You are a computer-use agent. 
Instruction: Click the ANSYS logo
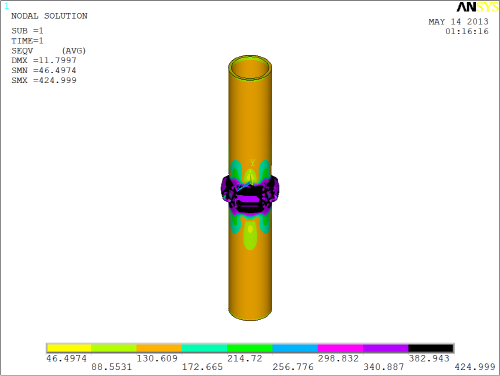477,7
